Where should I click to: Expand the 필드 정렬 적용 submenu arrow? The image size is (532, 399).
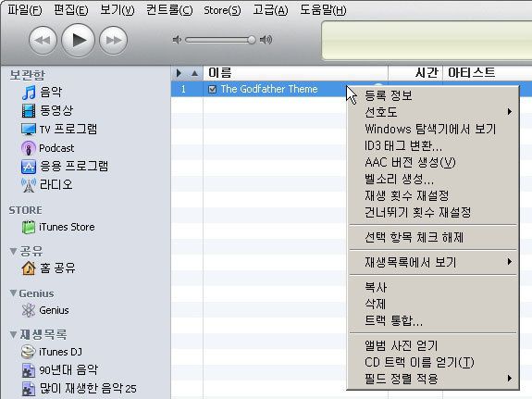(x=509, y=379)
